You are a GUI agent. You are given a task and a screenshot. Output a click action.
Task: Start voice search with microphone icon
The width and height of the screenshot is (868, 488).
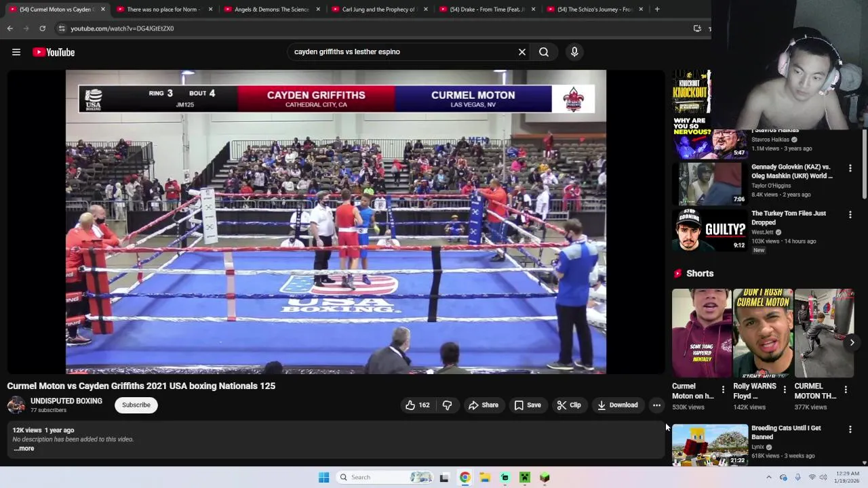[x=574, y=52]
